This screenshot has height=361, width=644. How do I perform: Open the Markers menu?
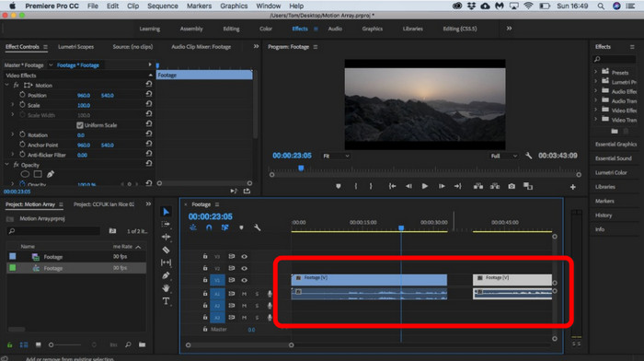[x=200, y=6]
